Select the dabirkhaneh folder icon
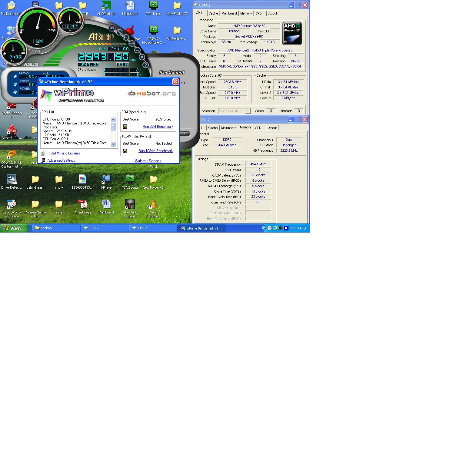Viewport: 466px width, 476px height. (35, 182)
